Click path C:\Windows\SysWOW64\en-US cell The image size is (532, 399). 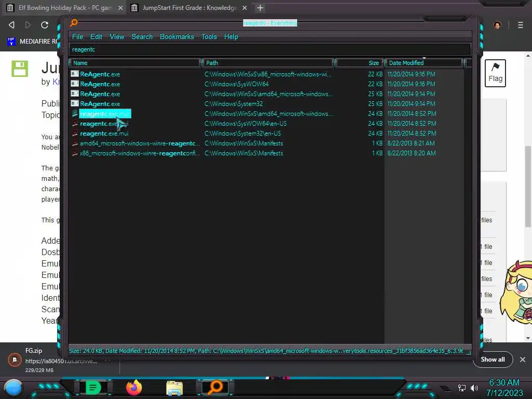click(x=245, y=124)
